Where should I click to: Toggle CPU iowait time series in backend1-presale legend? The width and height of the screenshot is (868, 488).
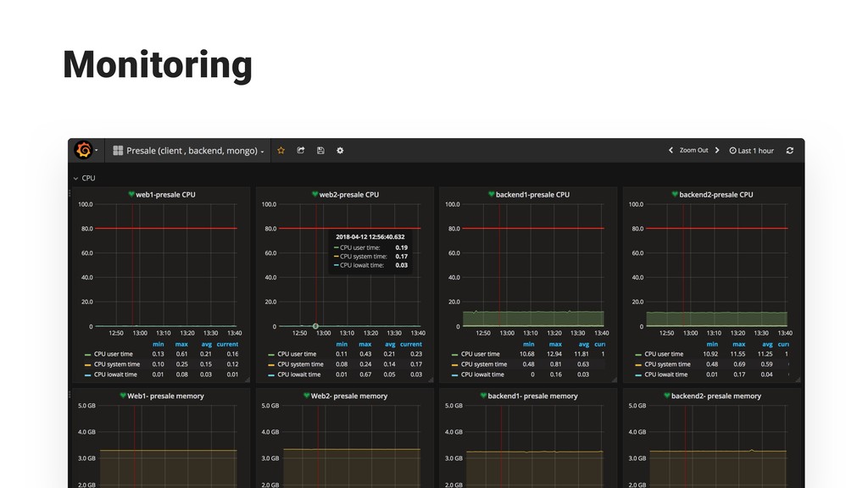click(x=483, y=374)
